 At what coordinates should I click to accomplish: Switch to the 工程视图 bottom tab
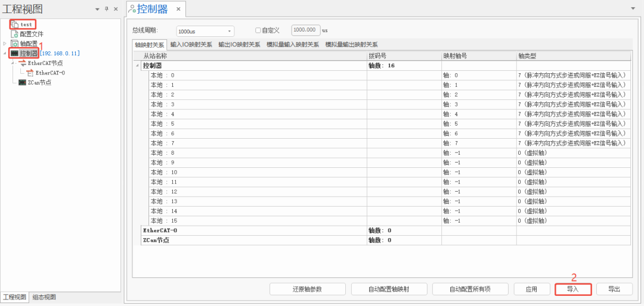coord(15,297)
